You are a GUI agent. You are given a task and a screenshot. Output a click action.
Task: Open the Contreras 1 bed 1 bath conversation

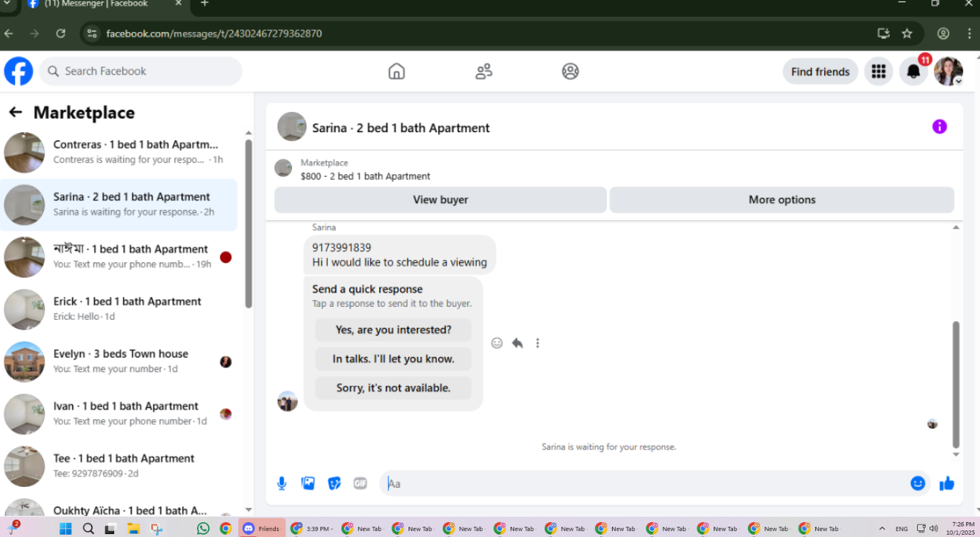coord(119,152)
